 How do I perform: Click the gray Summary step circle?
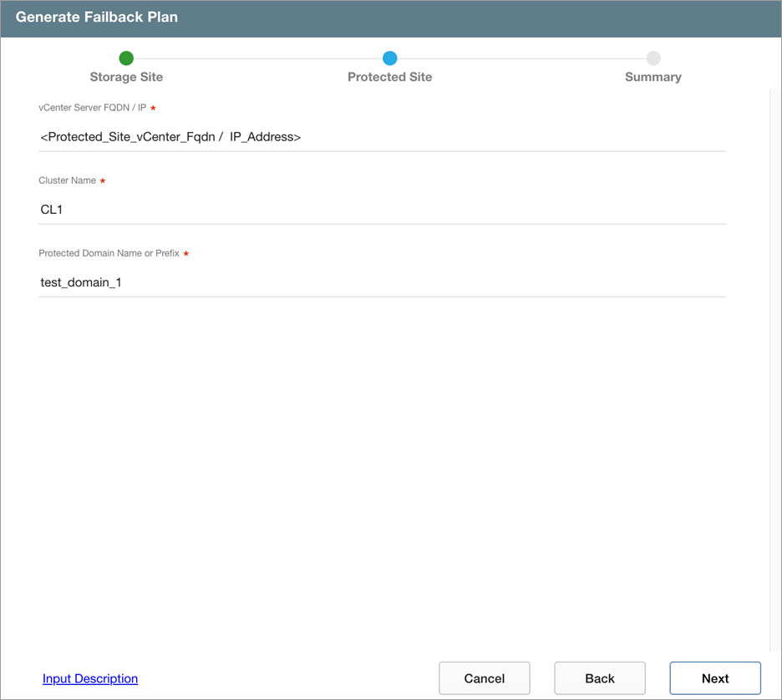(653, 58)
